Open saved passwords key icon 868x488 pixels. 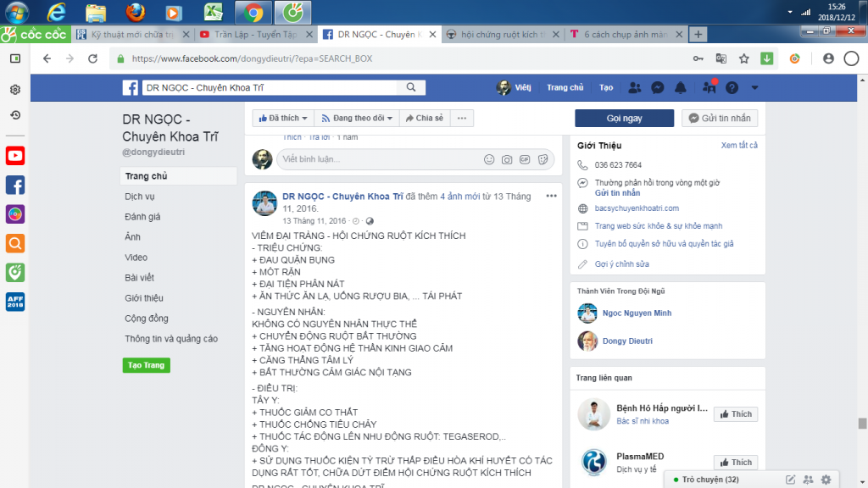coord(698,58)
